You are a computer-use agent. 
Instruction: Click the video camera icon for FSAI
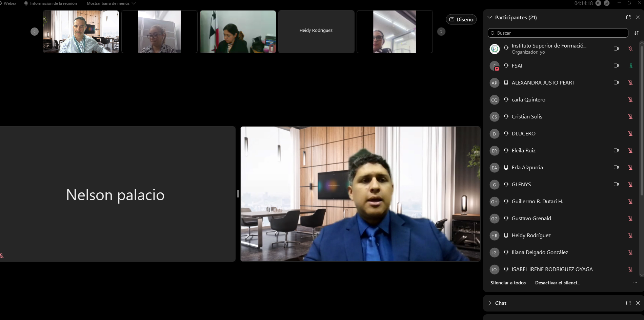(x=616, y=65)
